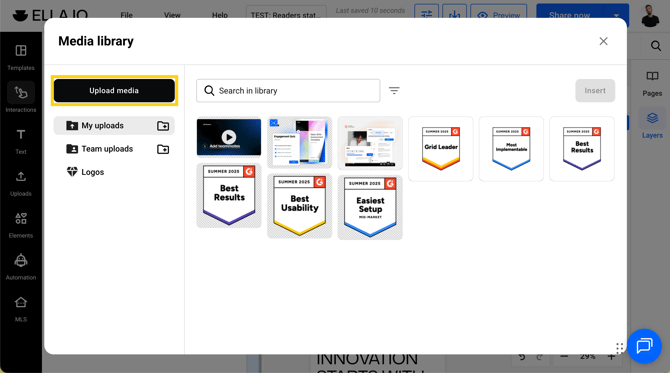This screenshot has height=373, width=670.
Task: Zoom in with the plus button
Action: pyautogui.click(x=611, y=356)
